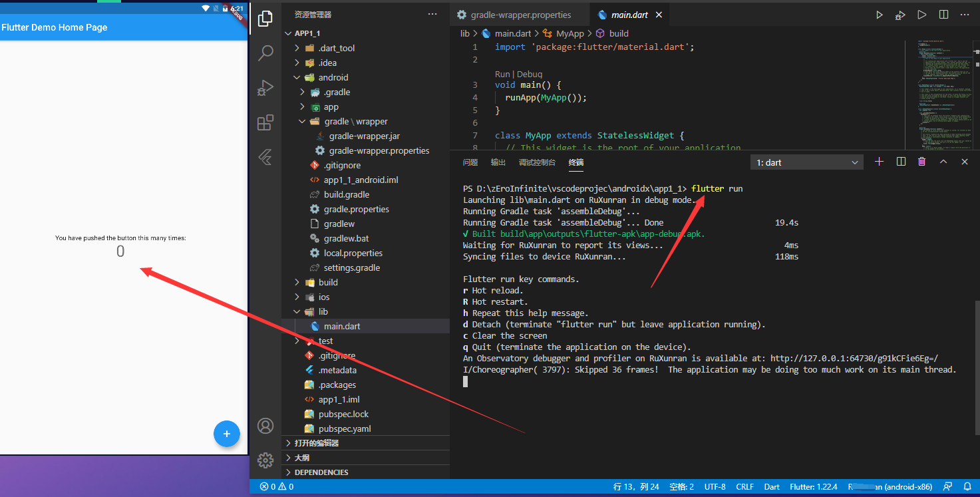Click the Run CodeLens above main()
This screenshot has height=497, width=980.
(502, 74)
